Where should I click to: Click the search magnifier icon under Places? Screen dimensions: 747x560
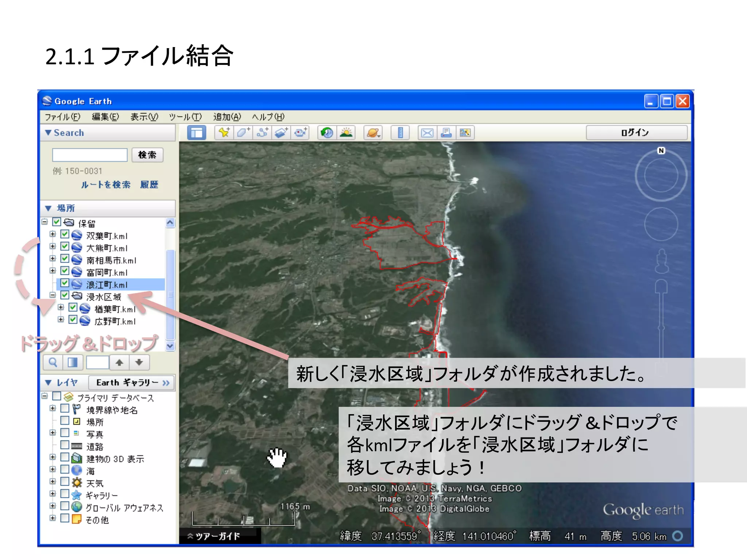point(53,362)
